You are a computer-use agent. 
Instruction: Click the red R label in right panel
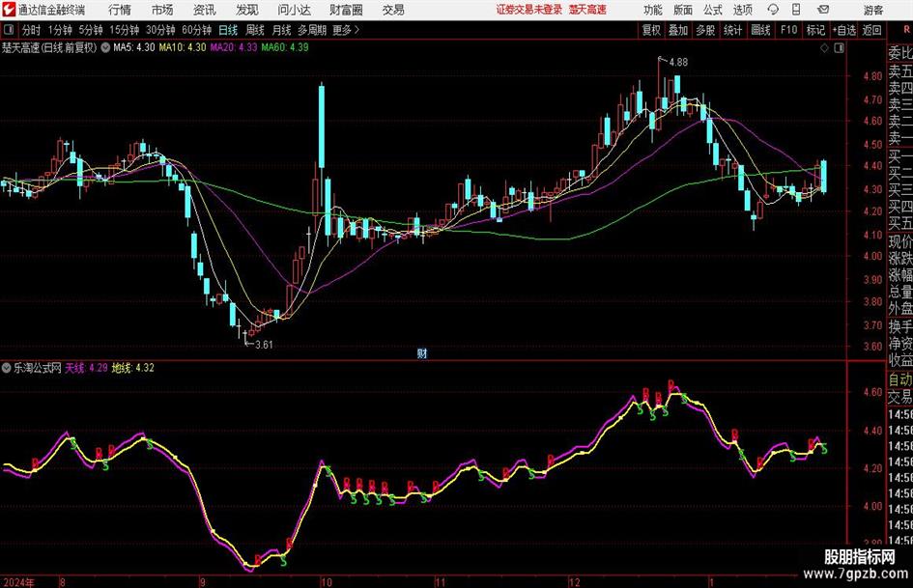[906, 29]
